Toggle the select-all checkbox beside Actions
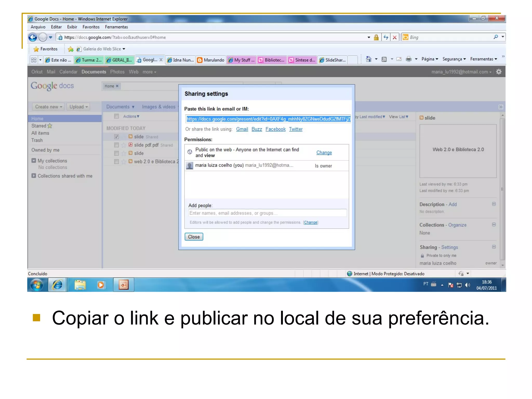Image resolution: width=532 pixels, height=399 pixels. [x=116, y=116]
